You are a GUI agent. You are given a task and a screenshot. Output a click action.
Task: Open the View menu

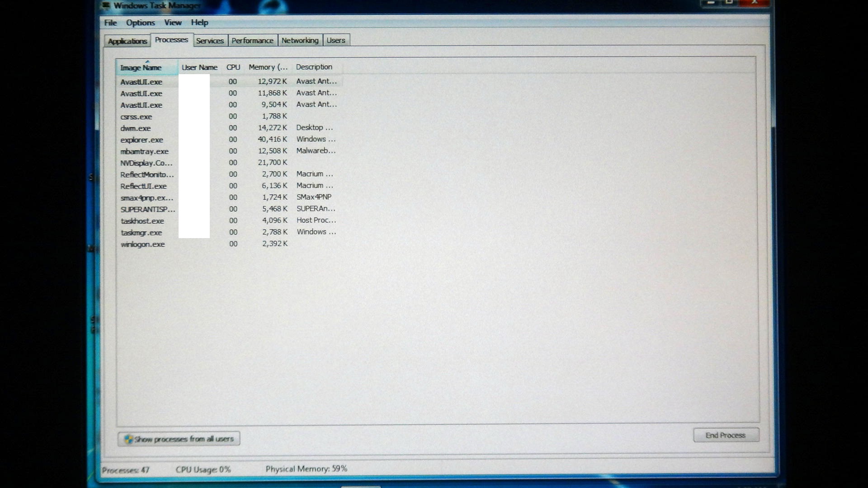point(173,23)
